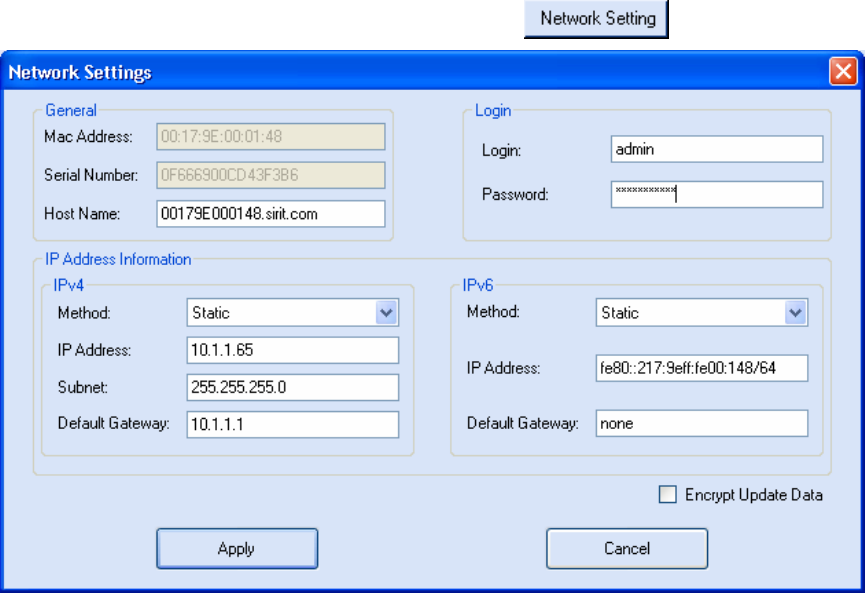Click the disabled Mac Address field

pyautogui.click(x=270, y=136)
